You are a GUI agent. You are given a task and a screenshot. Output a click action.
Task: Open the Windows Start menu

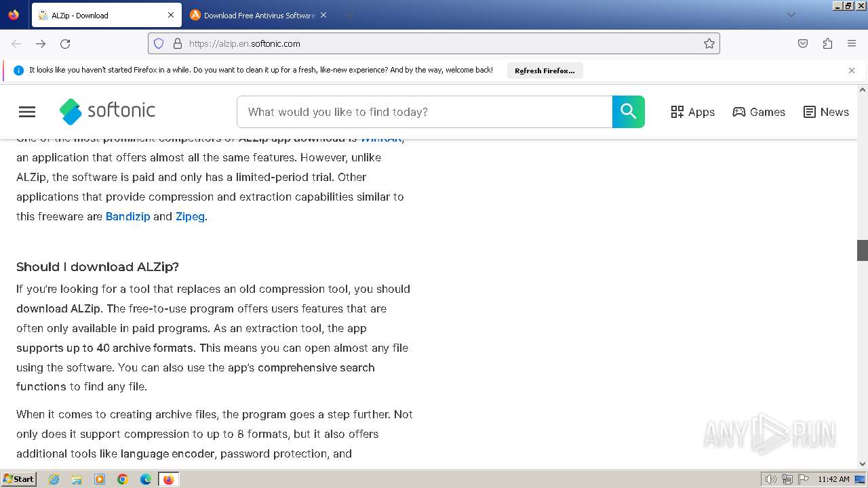click(x=19, y=479)
